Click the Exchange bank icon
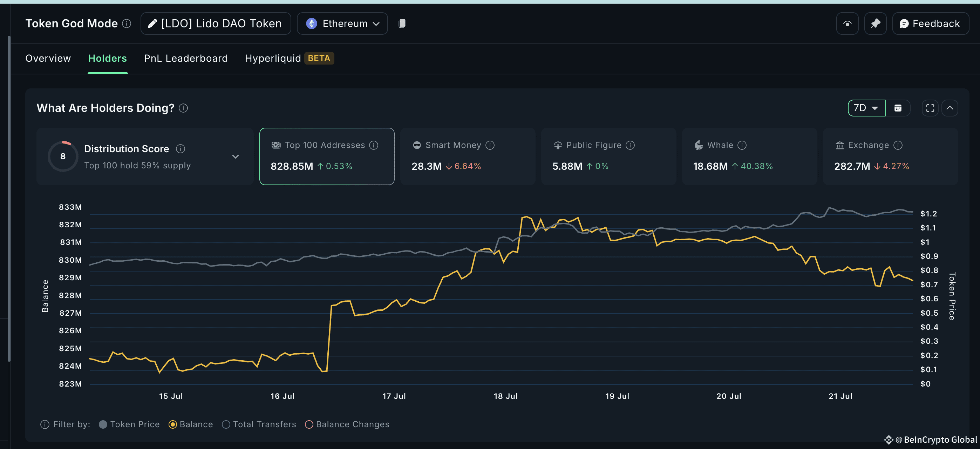This screenshot has height=449, width=980. [x=839, y=146]
